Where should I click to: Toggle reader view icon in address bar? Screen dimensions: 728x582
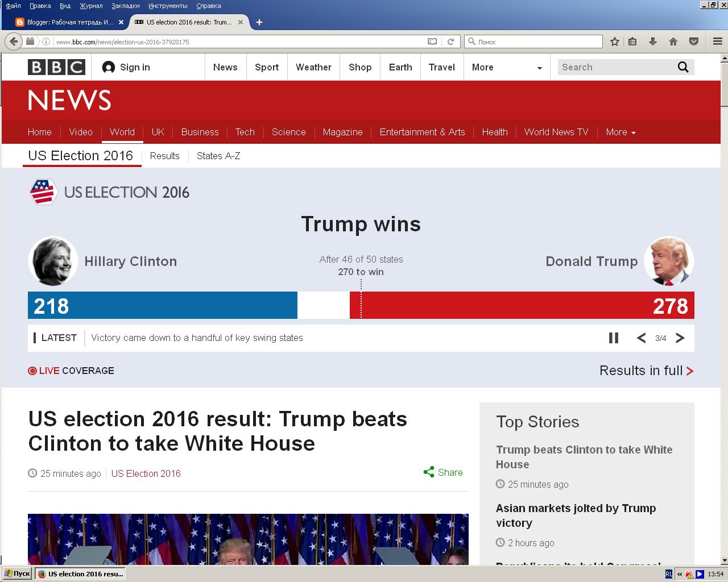432,41
